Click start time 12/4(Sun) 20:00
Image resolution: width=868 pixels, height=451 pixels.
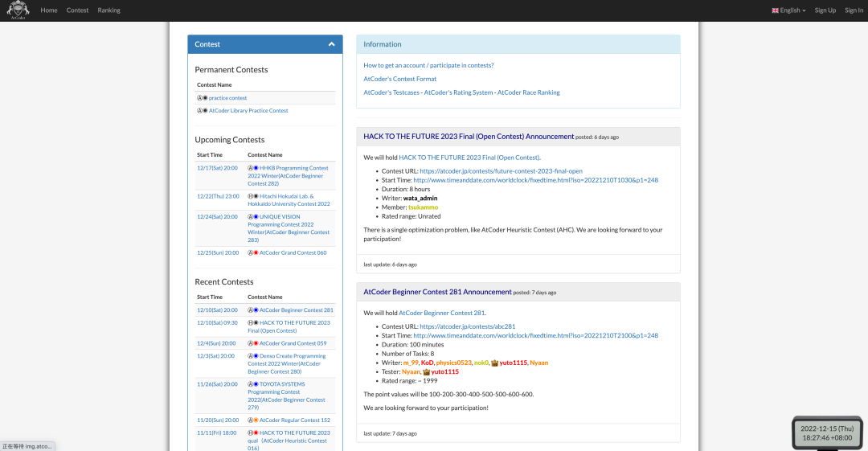(216, 343)
